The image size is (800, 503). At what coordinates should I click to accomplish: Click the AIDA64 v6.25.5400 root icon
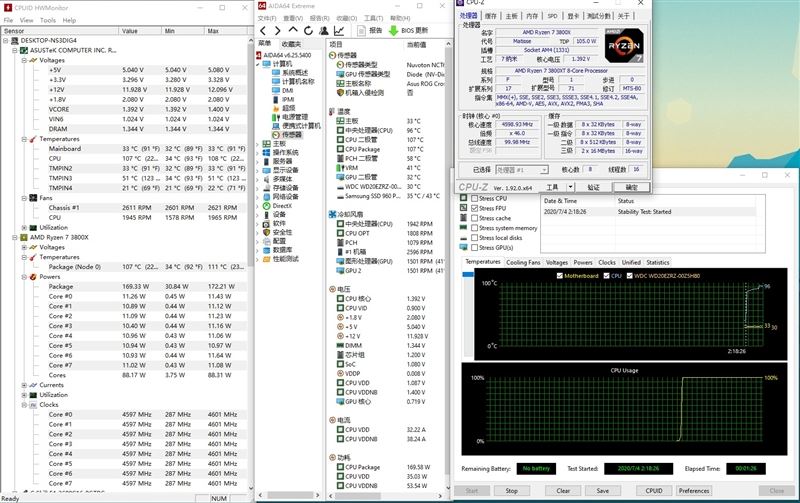pyautogui.click(x=259, y=55)
